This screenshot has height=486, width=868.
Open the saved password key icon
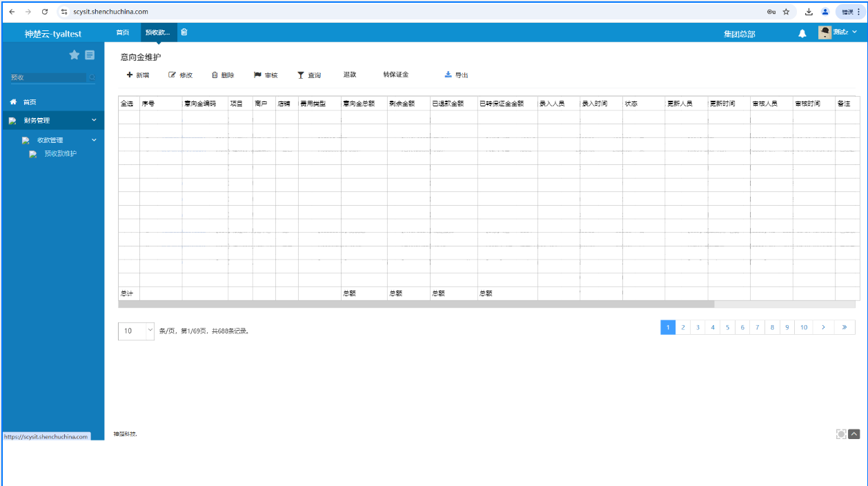pyautogui.click(x=771, y=12)
